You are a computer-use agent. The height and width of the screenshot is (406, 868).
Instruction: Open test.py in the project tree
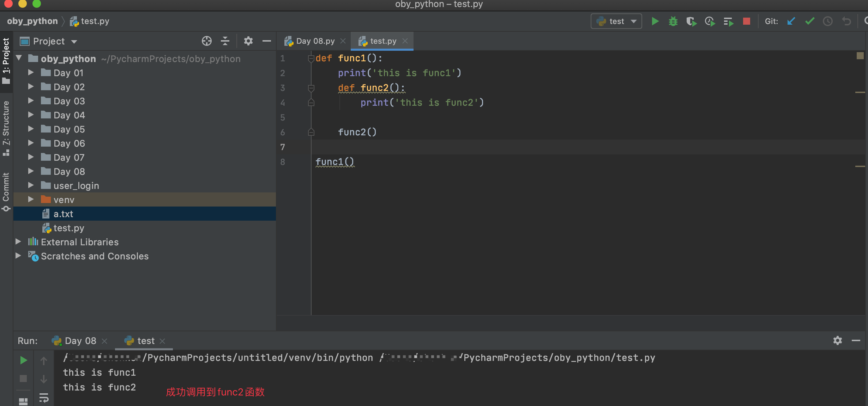(68, 228)
